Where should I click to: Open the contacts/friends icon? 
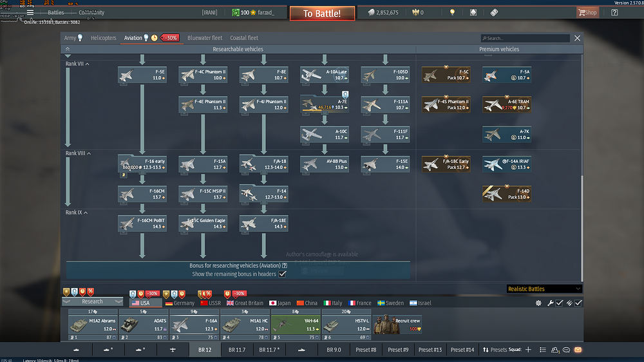(x=555, y=350)
